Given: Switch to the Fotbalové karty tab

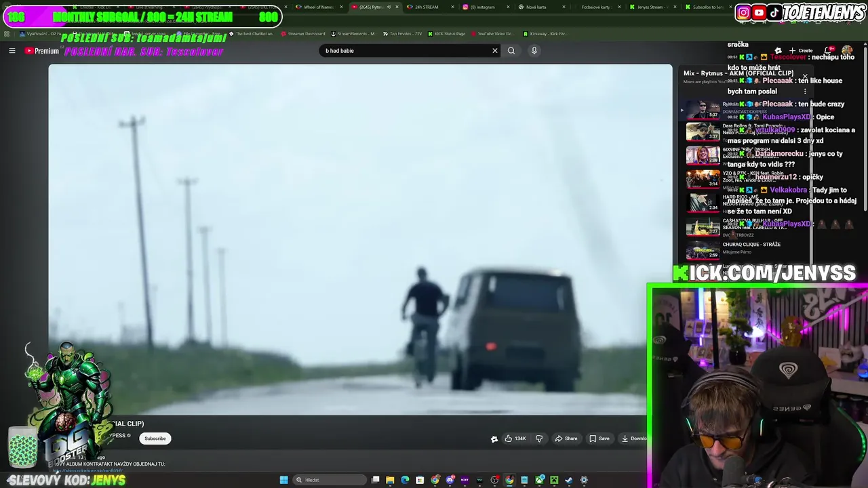Looking at the screenshot, I should click(x=596, y=7).
